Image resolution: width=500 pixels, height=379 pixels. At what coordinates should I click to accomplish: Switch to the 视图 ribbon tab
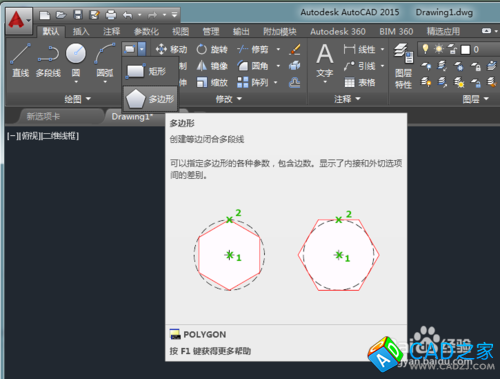[180, 32]
